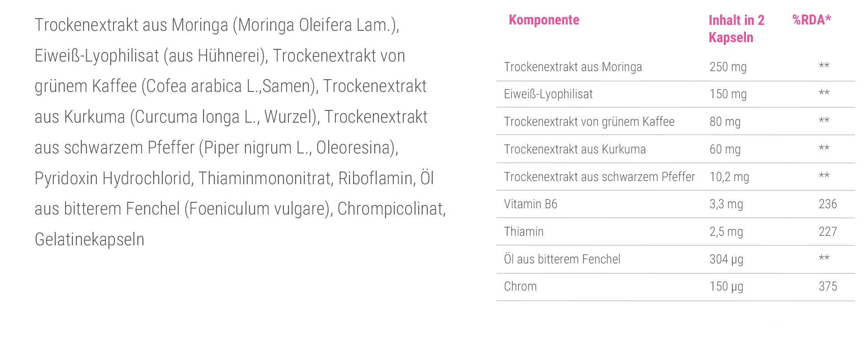Click the 10,2 mg value
Viewport: 868px width, 344px height.
coord(729,177)
